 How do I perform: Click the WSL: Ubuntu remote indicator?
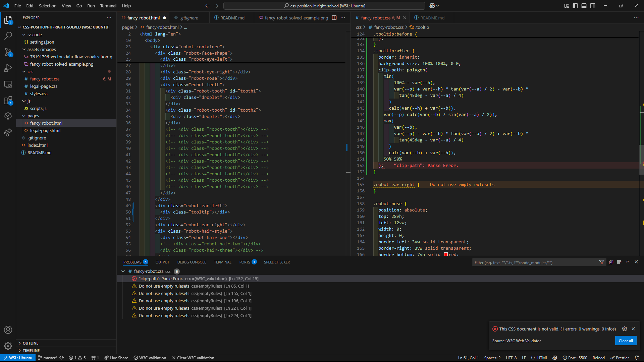coord(18,358)
